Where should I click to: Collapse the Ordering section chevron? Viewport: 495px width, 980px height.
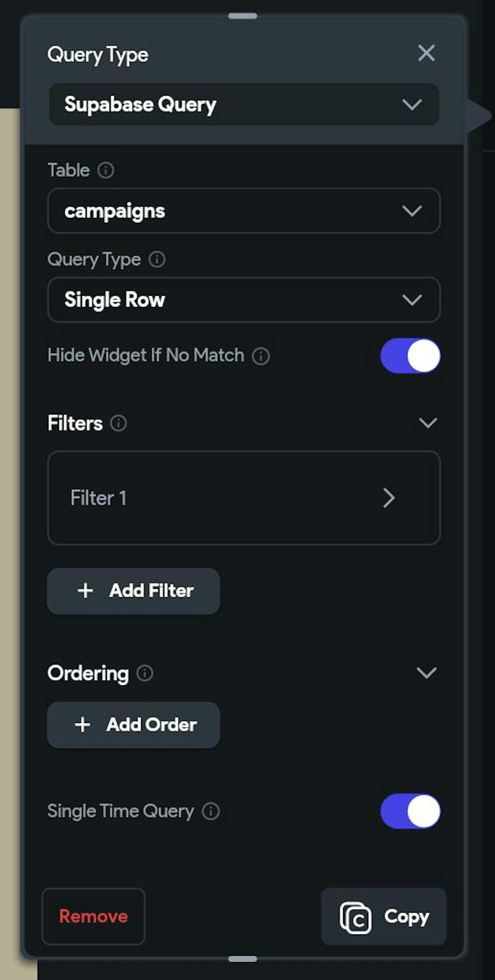point(427,673)
